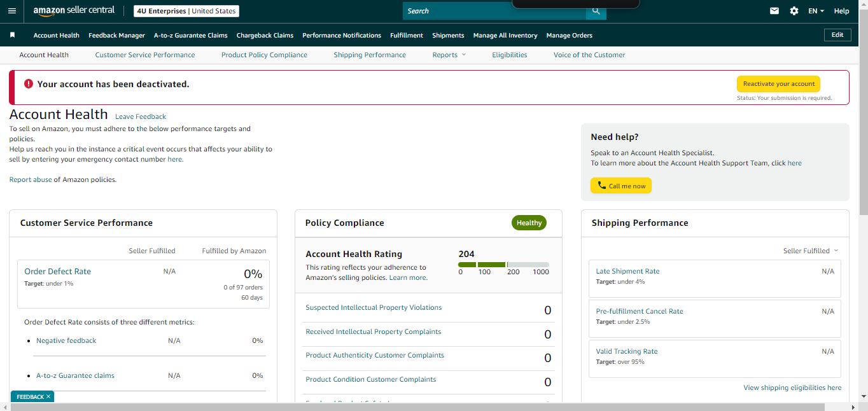The image size is (868, 411).
Task: Click View shipping eligibilities here link
Action: tap(792, 387)
